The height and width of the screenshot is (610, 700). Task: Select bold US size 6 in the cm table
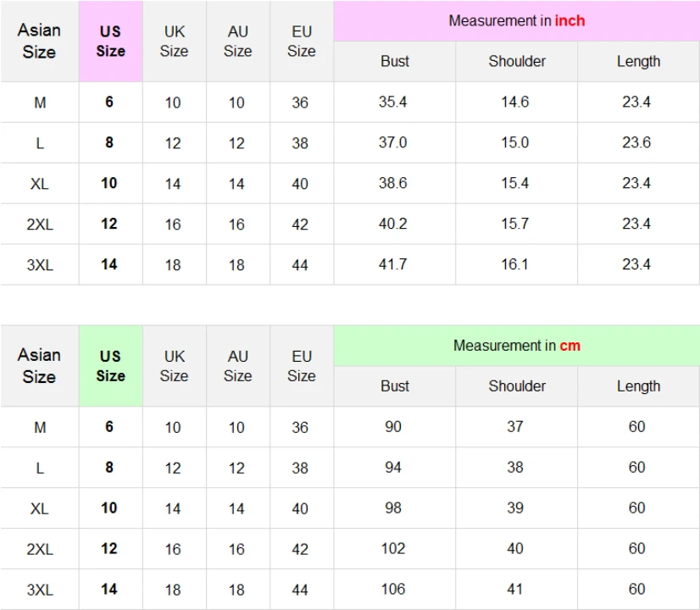(109, 427)
